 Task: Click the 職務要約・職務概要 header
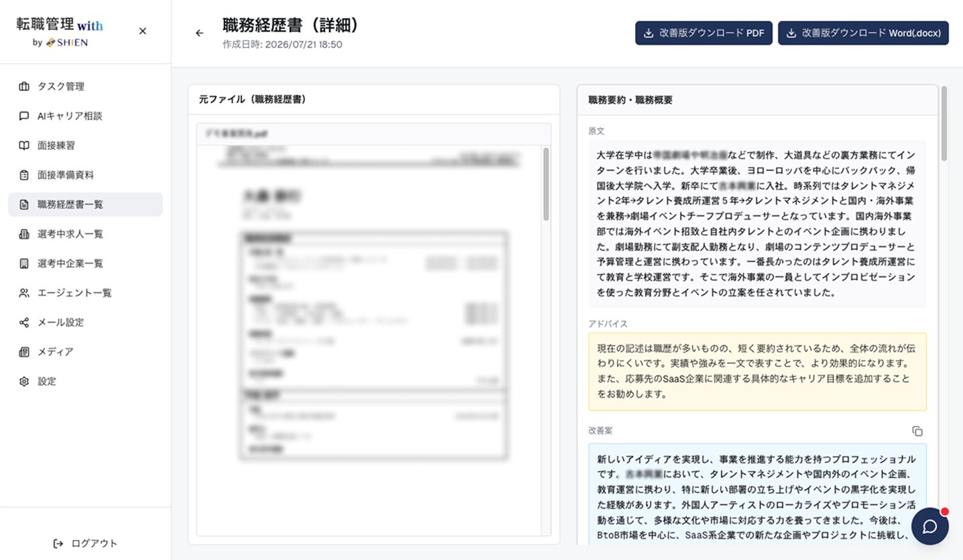pos(630,100)
